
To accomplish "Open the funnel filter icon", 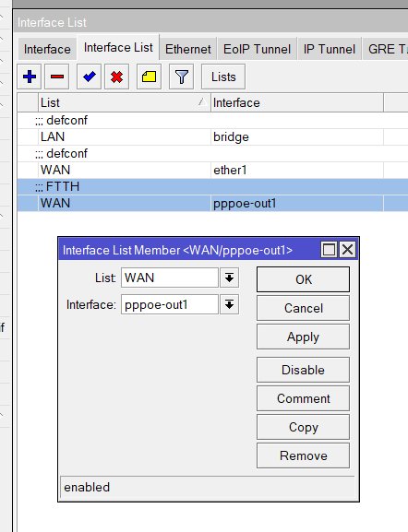I will (x=182, y=77).
